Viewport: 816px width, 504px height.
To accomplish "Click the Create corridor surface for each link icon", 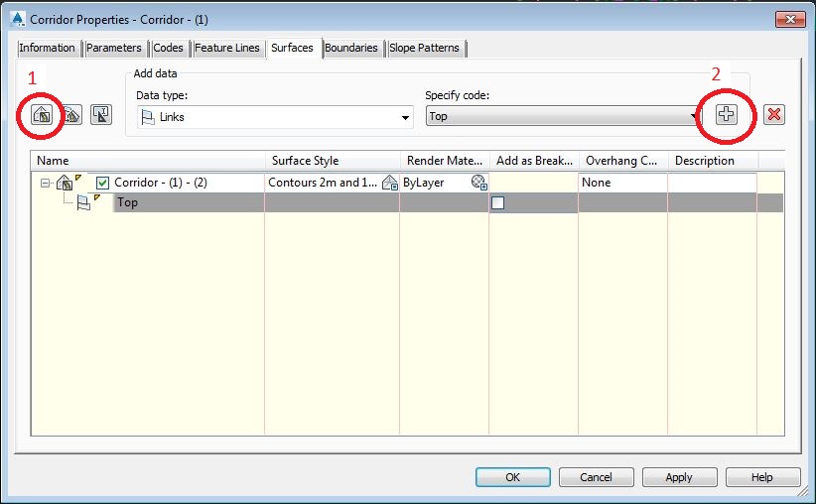I will (71, 114).
